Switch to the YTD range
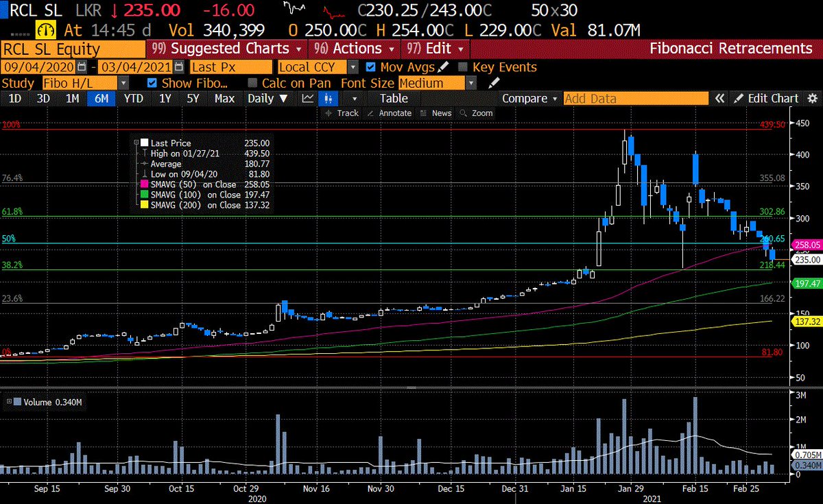This screenshot has width=823, height=504. click(133, 99)
